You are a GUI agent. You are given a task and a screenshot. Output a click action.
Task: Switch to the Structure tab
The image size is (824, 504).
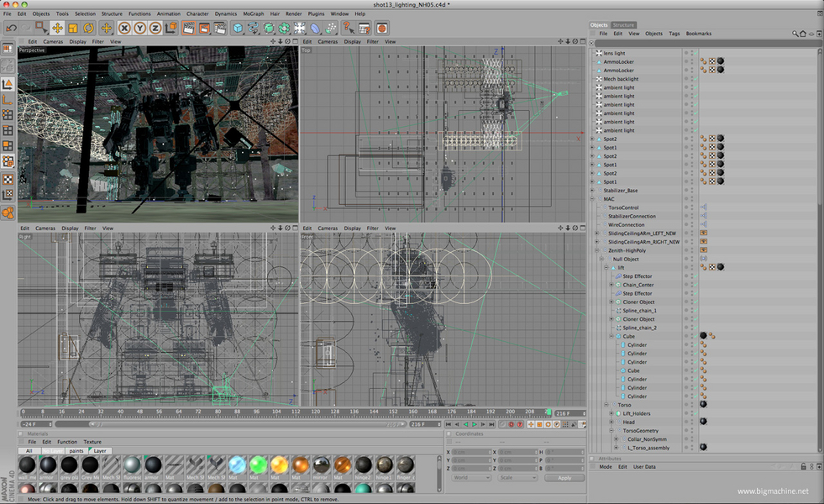[x=623, y=25]
